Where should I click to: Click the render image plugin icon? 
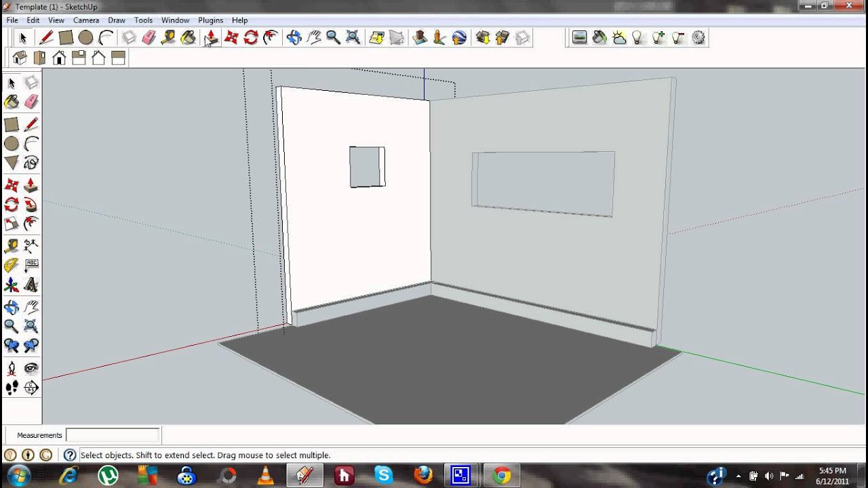tap(580, 38)
